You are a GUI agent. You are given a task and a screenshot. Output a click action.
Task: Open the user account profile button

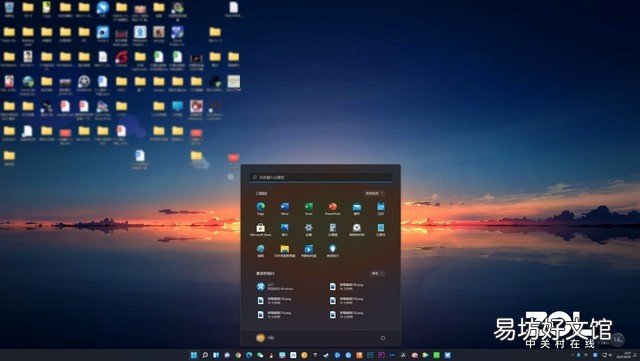[x=265, y=338]
